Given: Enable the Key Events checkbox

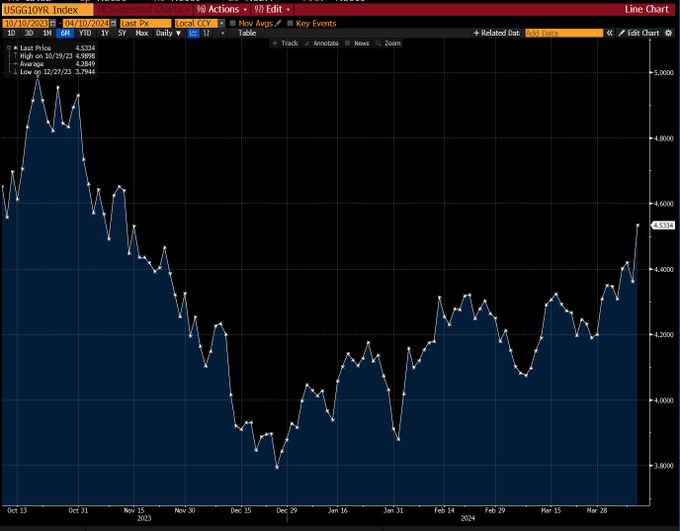Looking at the screenshot, I should point(291,22).
